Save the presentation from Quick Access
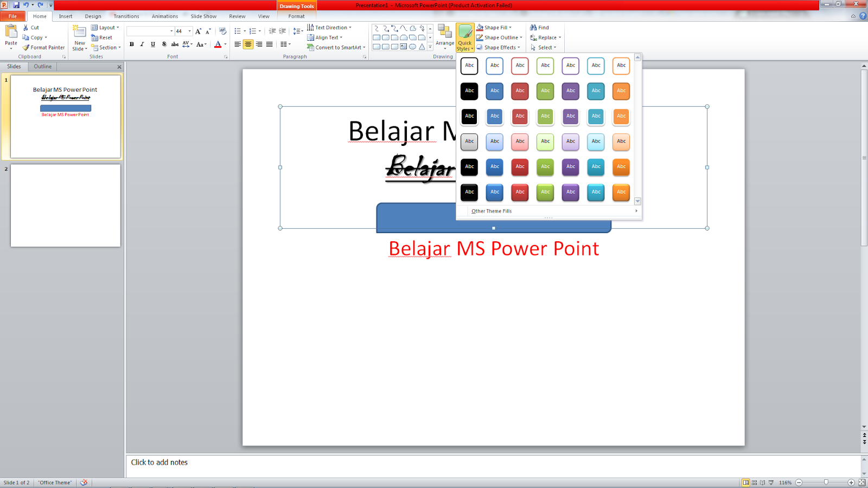Screen dimensions: 868x488 [16, 5]
